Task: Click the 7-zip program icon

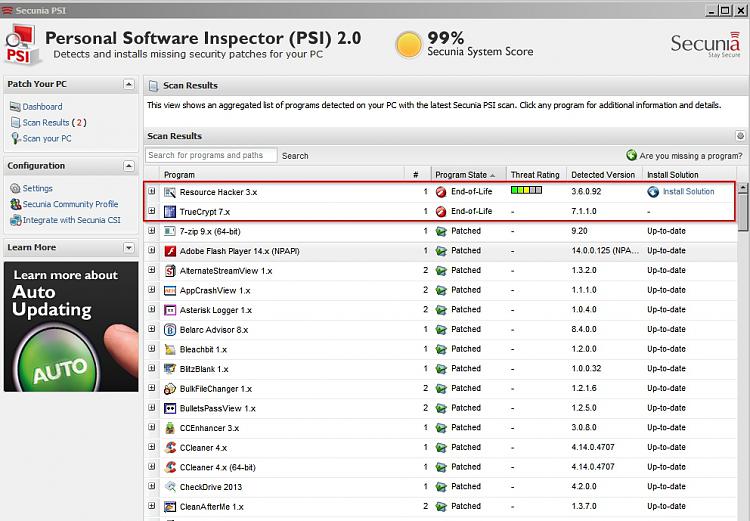Action: [170, 231]
